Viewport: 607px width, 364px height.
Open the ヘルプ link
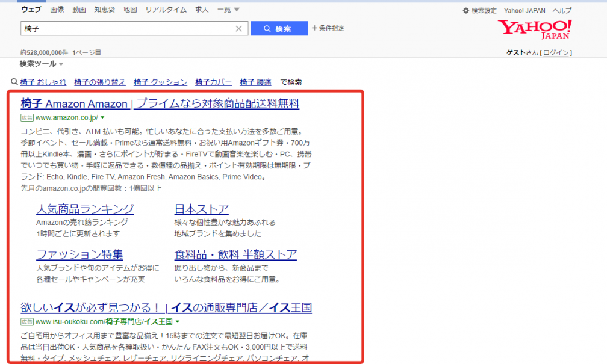coord(562,11)
